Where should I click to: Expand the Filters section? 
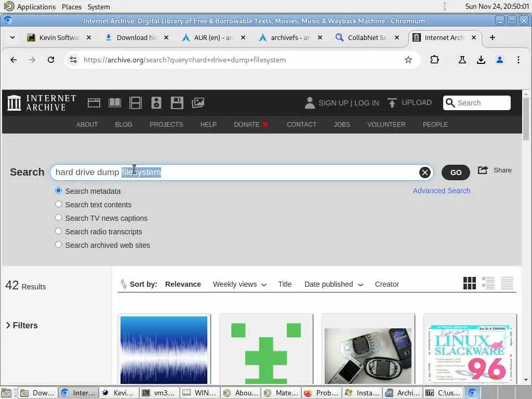pos(22,325)
